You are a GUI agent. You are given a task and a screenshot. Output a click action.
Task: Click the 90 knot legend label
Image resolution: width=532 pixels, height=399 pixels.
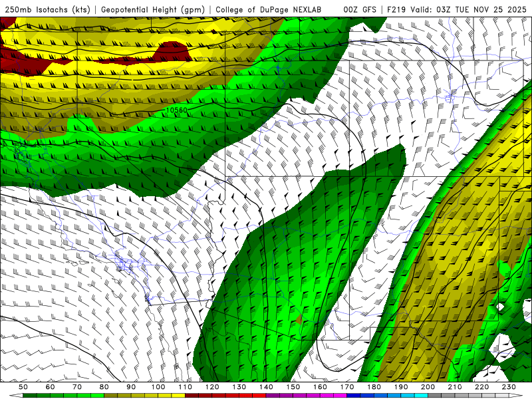click(x=131, y=387)
